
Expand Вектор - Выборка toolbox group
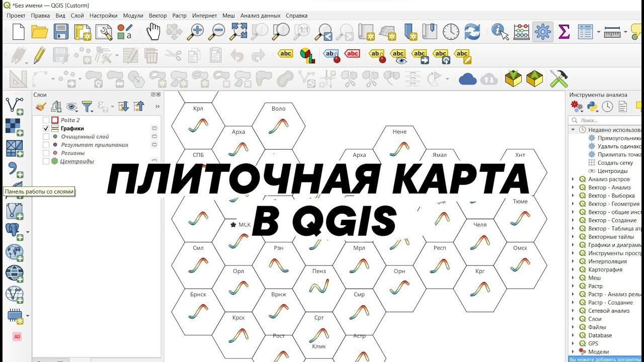573,196
